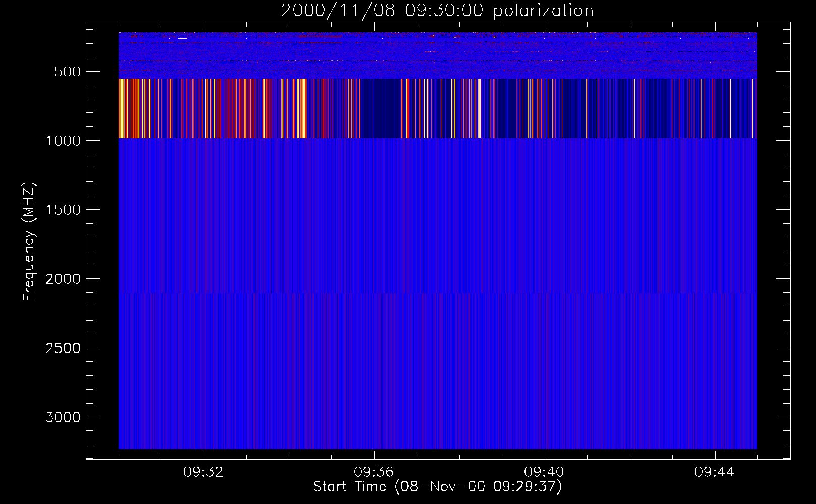The image size is (816, 504).
Task: Click the 500 frequency tick label
Action: point(68,72)
